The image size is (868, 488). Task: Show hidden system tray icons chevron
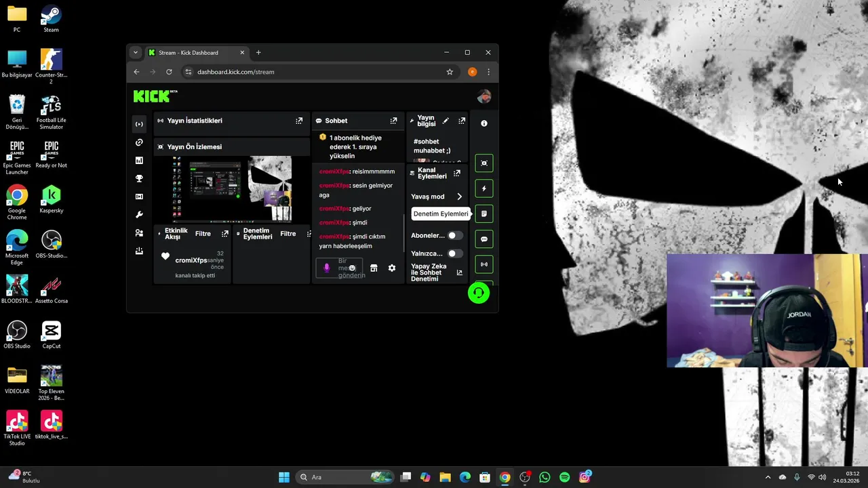pyautogui.click(x=768, y=477)
